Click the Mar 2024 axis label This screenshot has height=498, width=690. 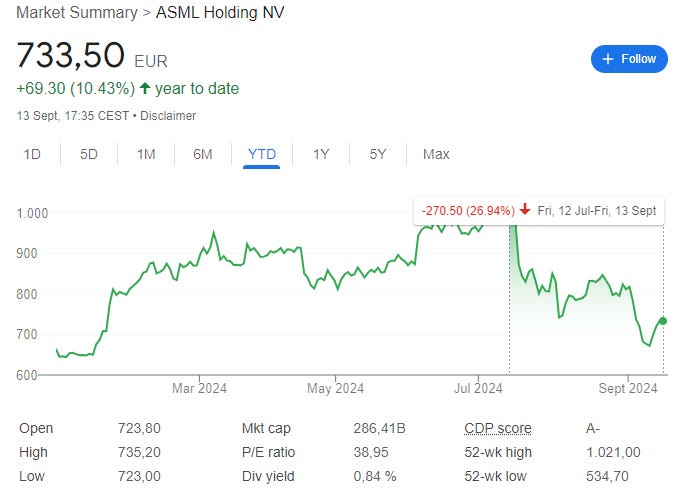199,388
